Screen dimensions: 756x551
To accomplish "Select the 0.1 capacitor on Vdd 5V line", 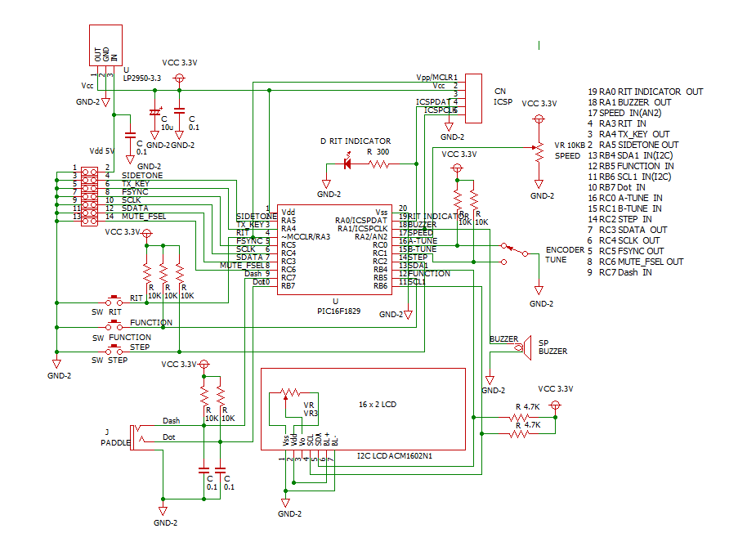I will coord(130,136).
